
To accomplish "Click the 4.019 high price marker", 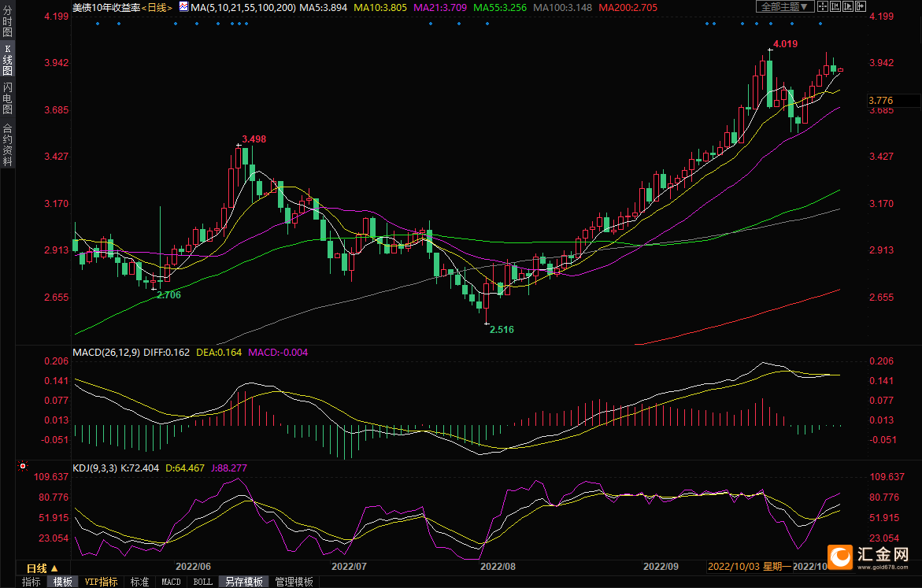I will [x=785, y=44].
